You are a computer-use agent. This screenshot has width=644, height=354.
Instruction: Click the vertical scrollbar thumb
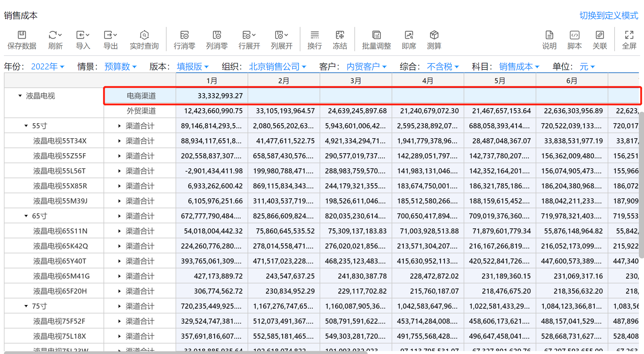(x=641, y=185)
